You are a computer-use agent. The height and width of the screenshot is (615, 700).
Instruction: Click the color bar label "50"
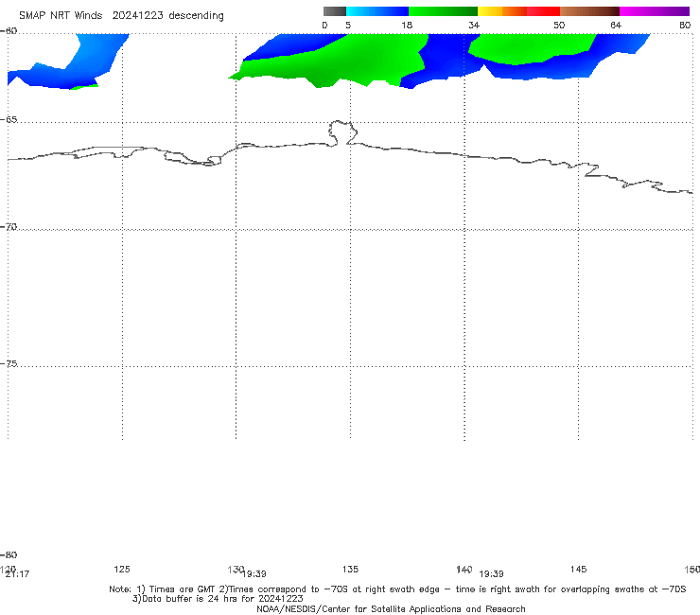coord(559,26)
